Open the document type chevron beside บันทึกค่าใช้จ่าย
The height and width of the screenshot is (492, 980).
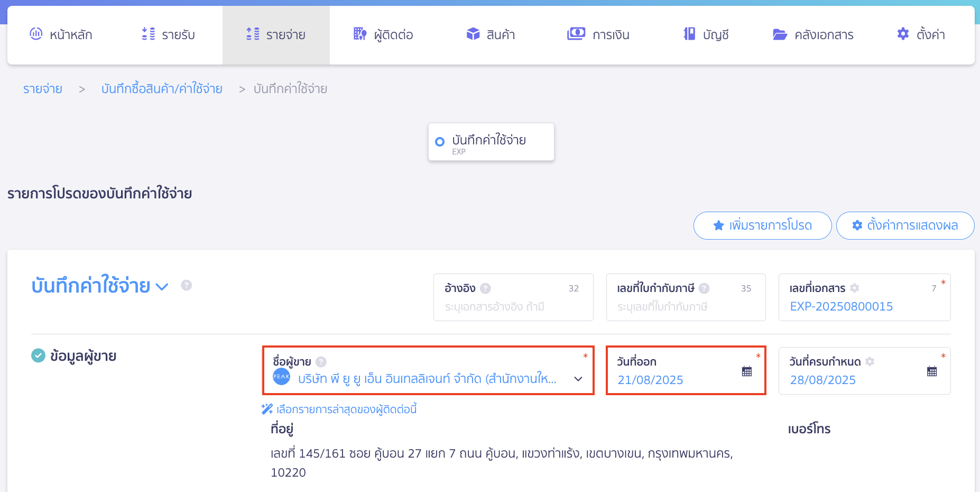tap(162, 286)
